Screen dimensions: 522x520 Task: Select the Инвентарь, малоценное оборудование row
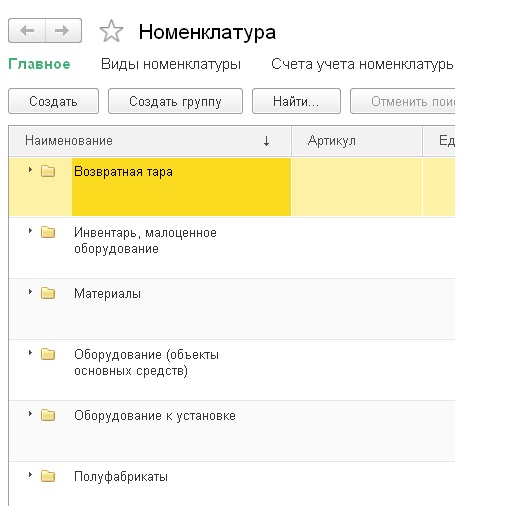pyautogui.click(x=232, y=248)
